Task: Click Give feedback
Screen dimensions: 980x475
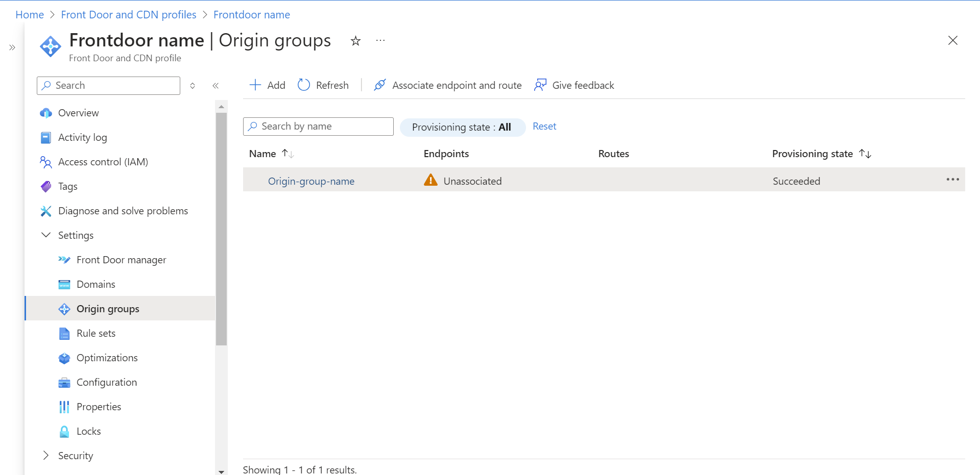Action: coord(574,85)
